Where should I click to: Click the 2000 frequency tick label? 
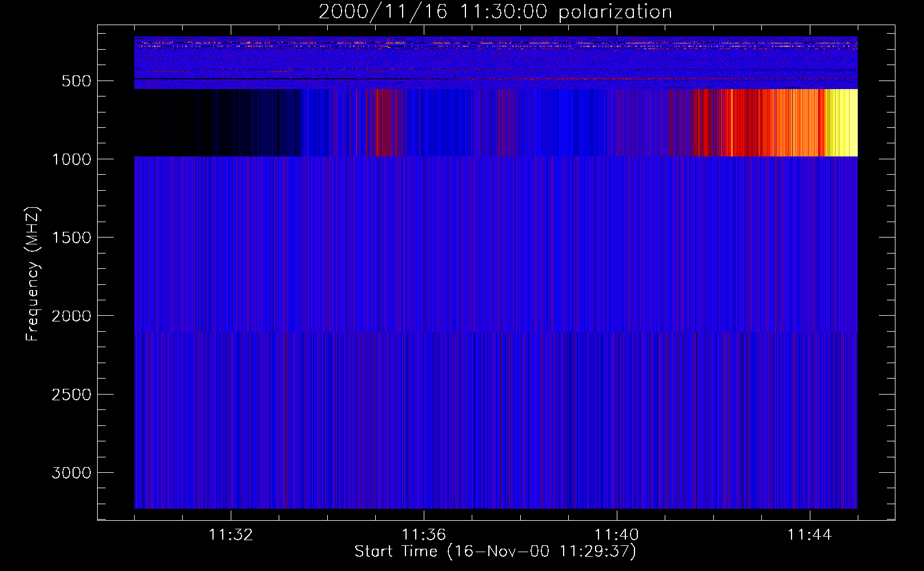(x=71, y=316)
